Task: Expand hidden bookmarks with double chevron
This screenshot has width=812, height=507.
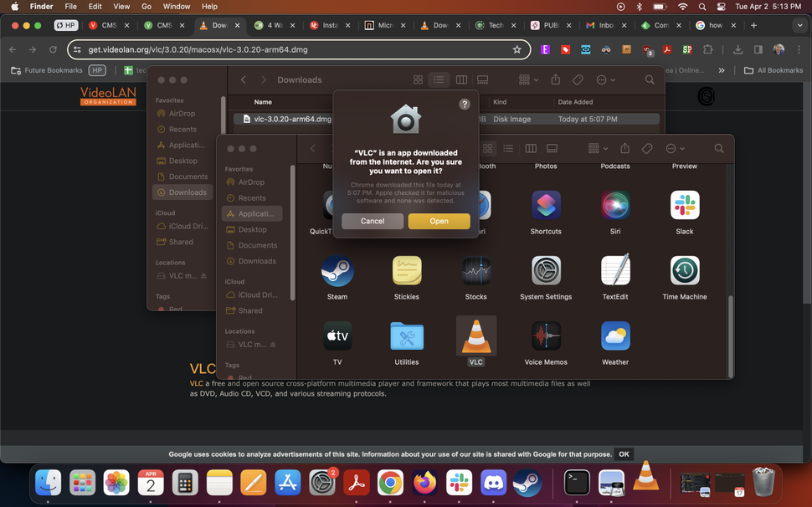Action: (x=722, y=70)
